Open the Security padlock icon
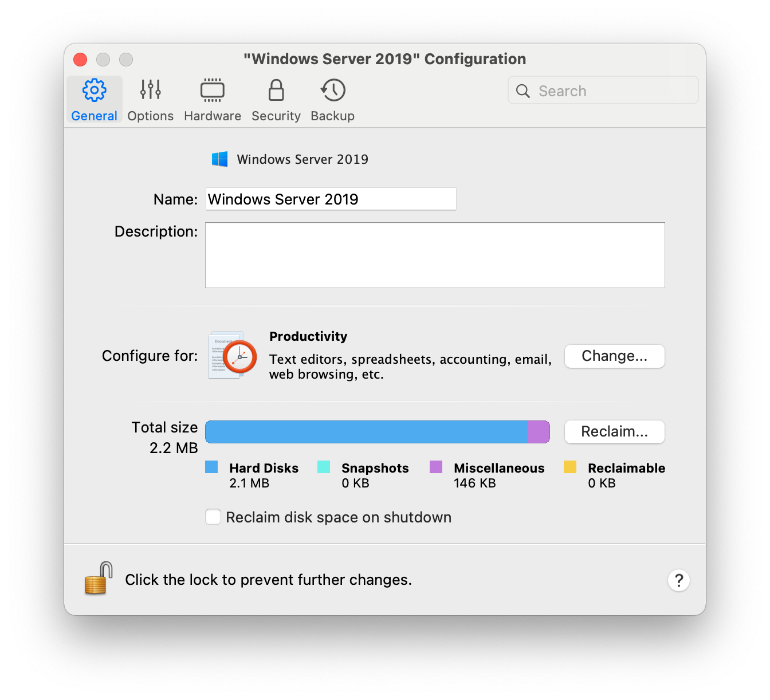 click(x=276, y=91)
